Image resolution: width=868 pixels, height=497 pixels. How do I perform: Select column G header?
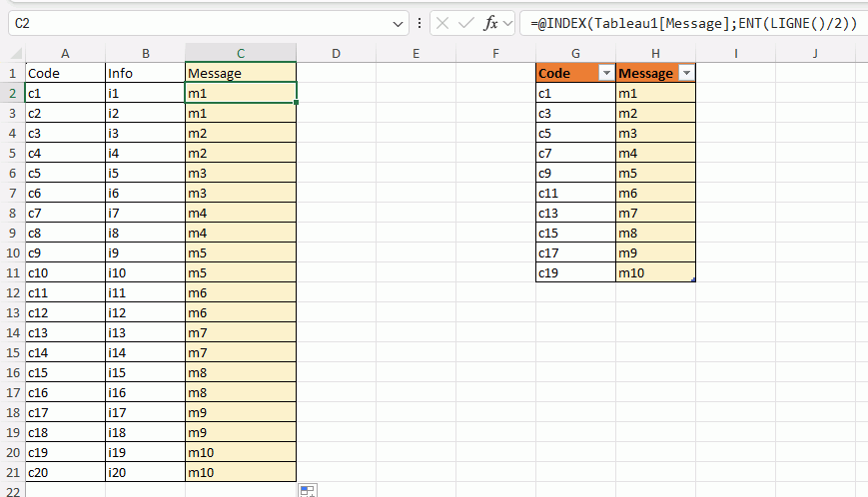(x=575, y=53)
